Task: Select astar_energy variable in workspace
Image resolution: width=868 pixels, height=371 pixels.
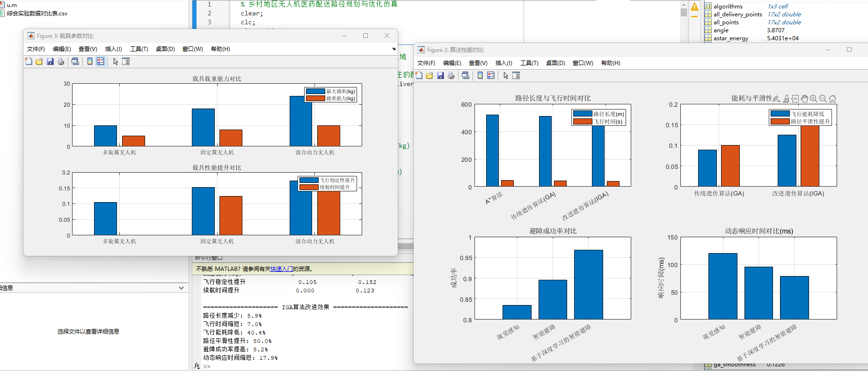Action: tap(731, 38)
